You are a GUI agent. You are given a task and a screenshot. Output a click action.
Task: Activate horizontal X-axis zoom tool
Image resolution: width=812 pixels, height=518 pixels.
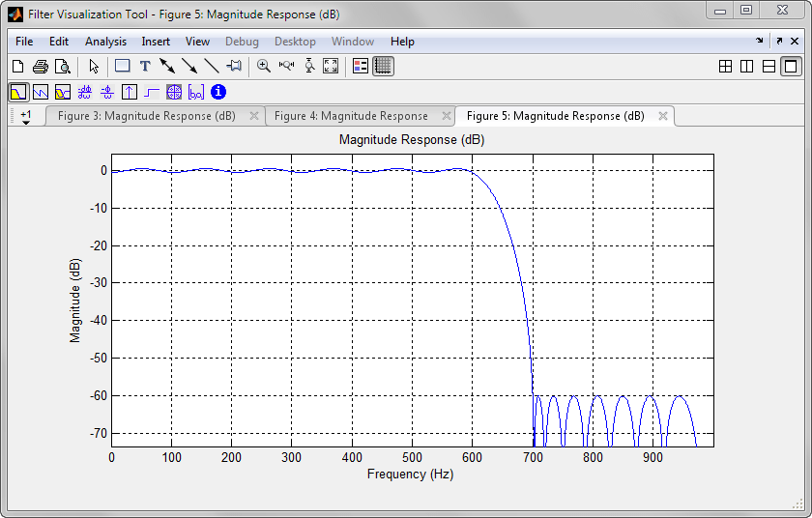click(286, 67)
